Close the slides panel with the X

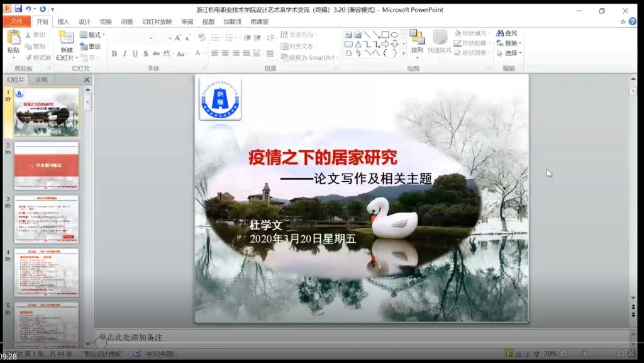86,79
